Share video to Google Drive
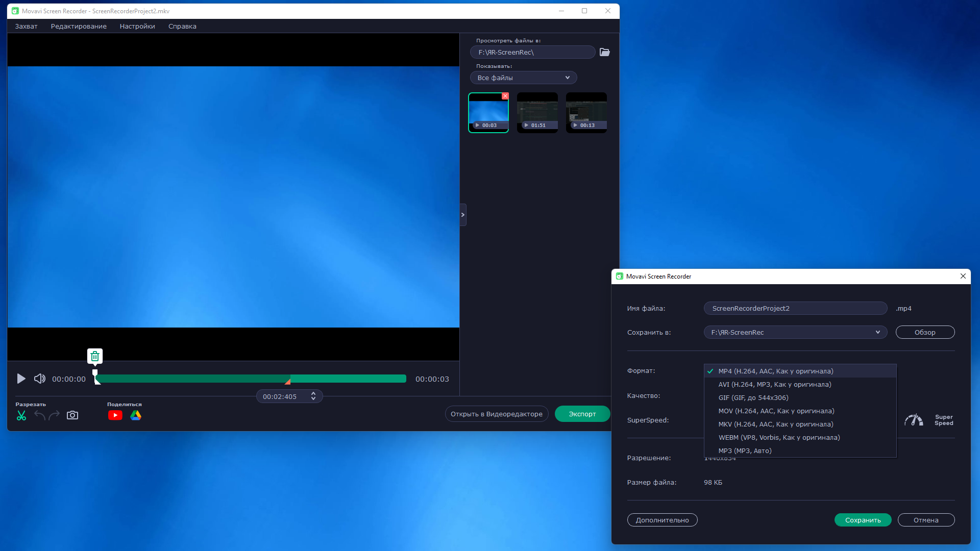The width and height of the screenshot is (980, 551). (136, 415)
